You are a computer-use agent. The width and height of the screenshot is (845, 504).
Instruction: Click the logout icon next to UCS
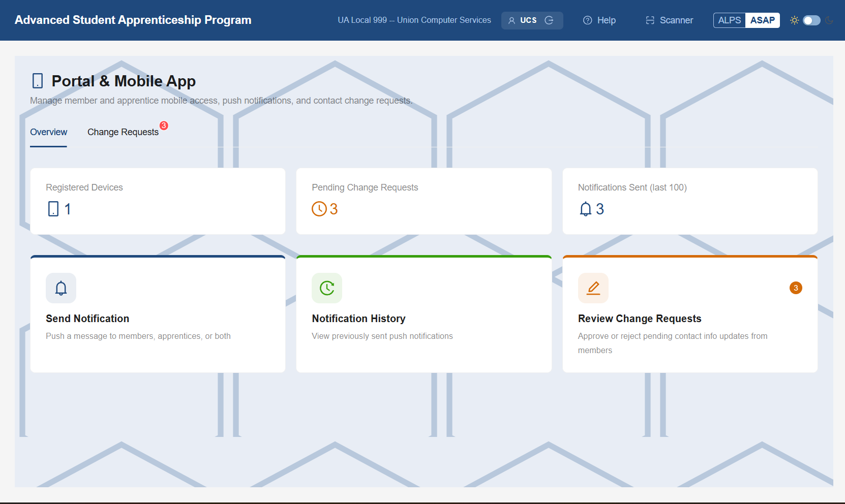click(549, 20)
